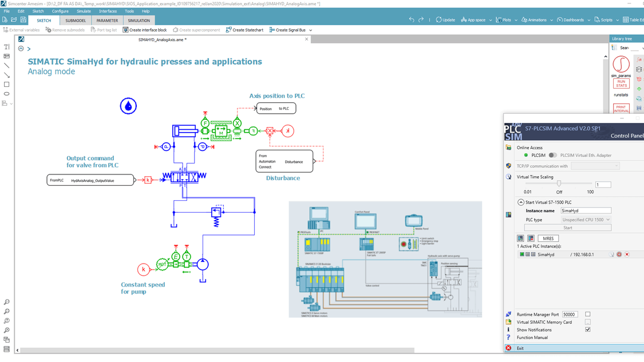644x362 pixels.
Task: Click Exit in PLCSIM Control Panel
Action: pyautogui.click(x=574, y=348)
